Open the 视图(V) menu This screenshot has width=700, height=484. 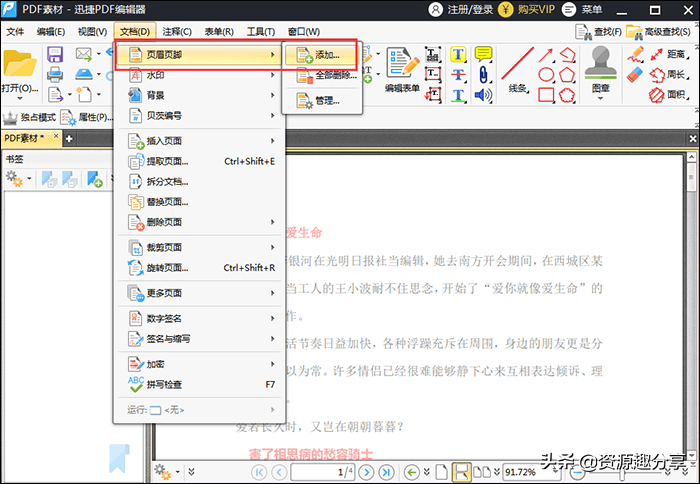(x=92, y=32)
